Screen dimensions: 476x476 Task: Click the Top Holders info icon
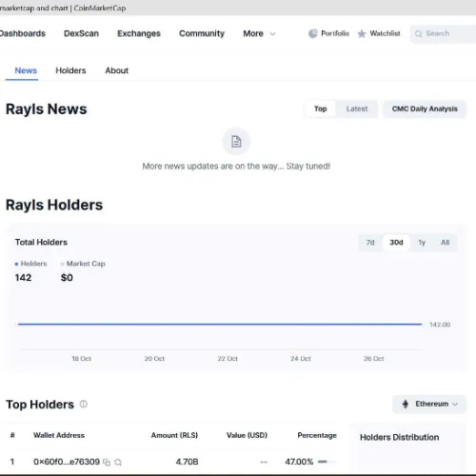point(84,404)
